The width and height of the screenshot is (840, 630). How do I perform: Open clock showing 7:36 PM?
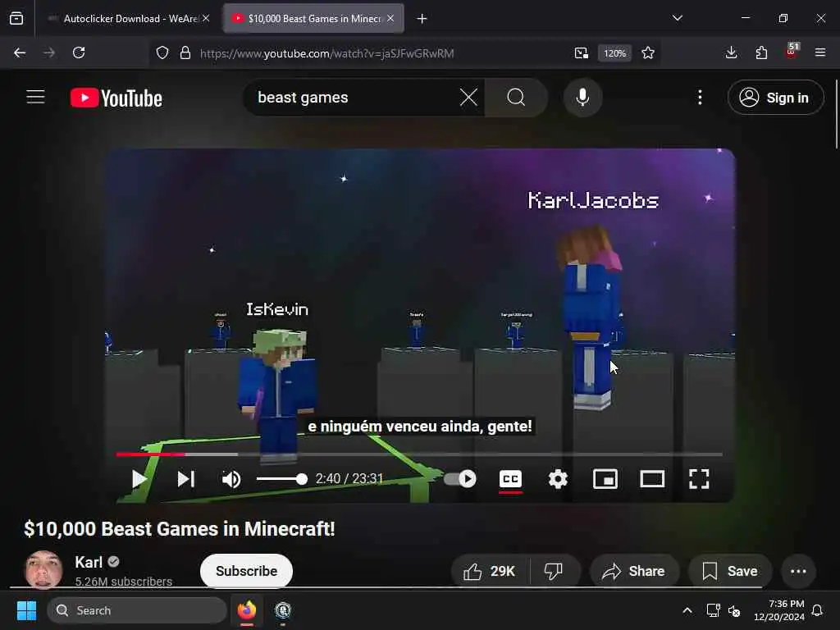(x=779, y=610)
